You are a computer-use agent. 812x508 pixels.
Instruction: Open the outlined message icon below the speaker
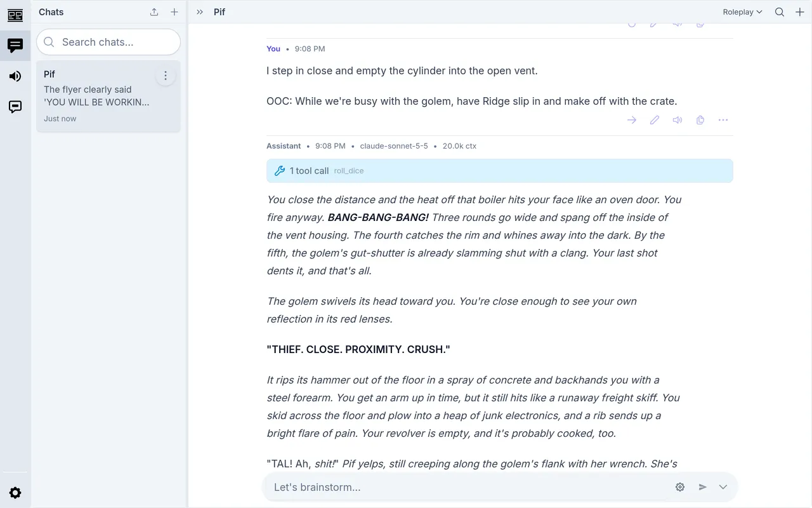pos(15,107)
